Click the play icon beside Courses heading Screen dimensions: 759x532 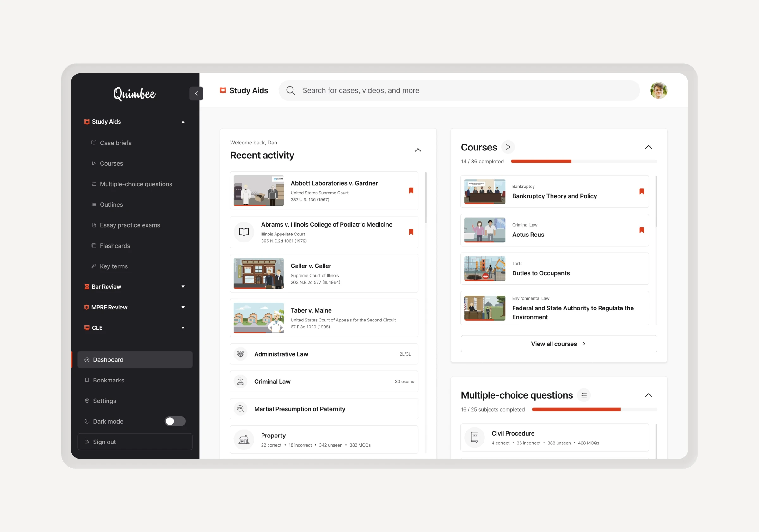[508, 147]
